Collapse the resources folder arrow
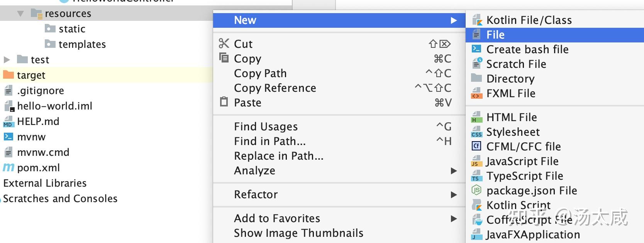 20,13
